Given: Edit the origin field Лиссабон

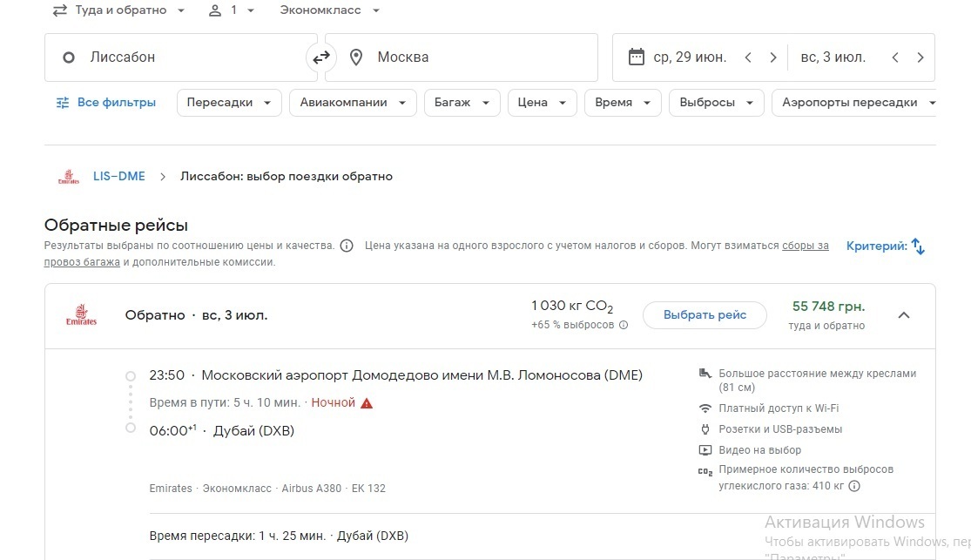Looking at the screenshot, I should 181,57.
